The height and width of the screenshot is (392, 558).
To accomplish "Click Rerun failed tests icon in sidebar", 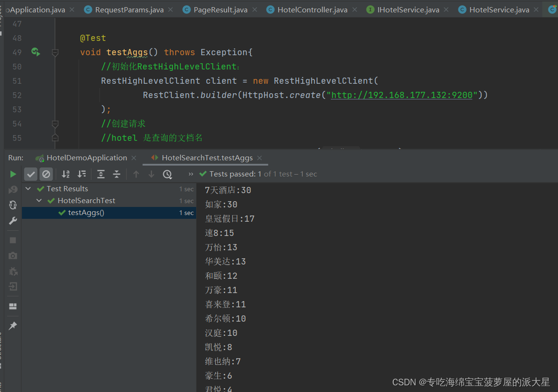I will [13, 189].
